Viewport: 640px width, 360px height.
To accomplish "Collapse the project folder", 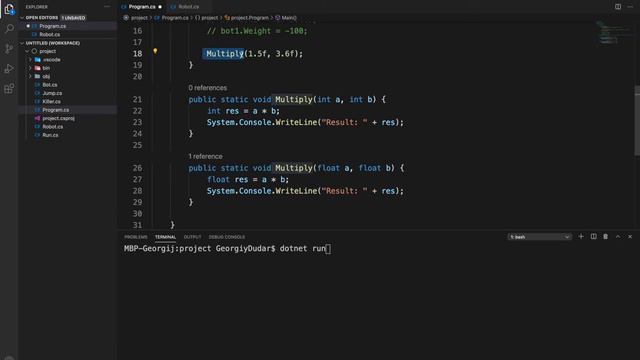I will point(27,51).
